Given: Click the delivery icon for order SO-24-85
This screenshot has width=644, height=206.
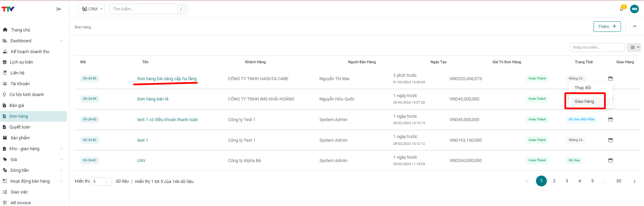Looking at the screenshot, I should click(610, 78).
